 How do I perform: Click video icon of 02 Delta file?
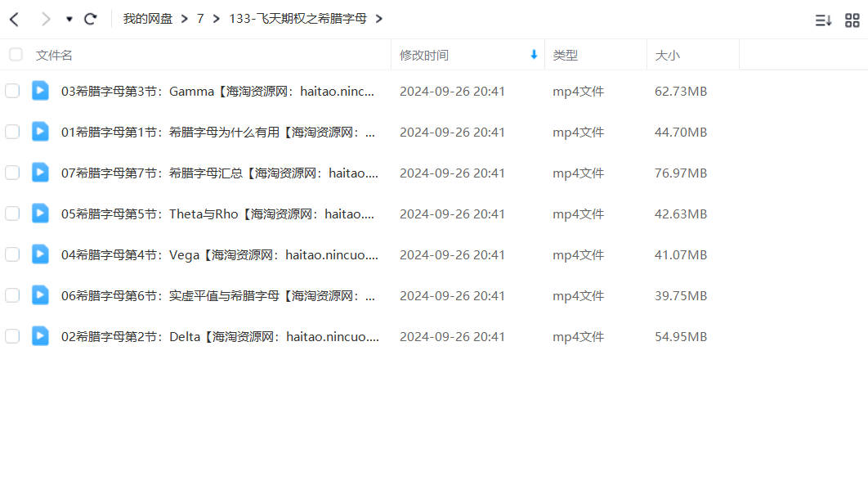(40, 336)
